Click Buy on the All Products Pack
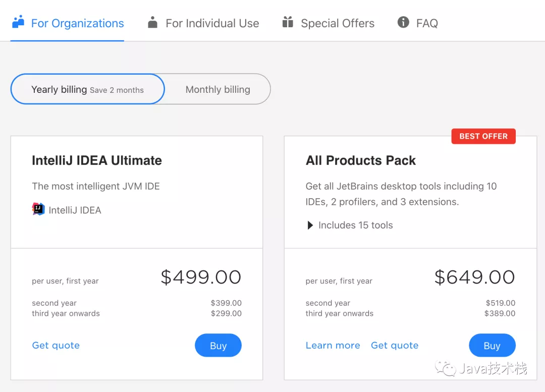 [492, 345]
